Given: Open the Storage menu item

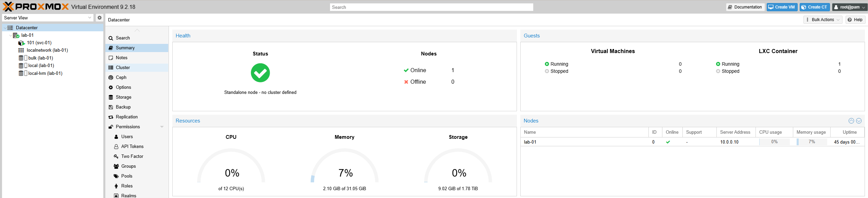Looking at the screenshot, I should [137, 97].
